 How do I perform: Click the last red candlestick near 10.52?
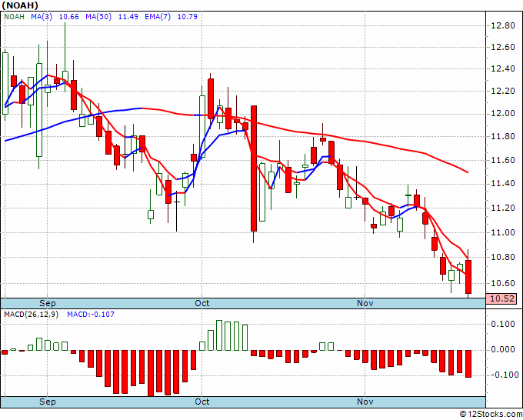[x=468, y=277]
